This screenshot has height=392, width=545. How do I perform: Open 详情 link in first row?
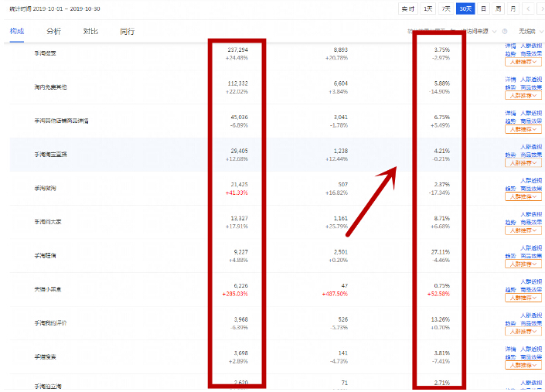[510, 46]
